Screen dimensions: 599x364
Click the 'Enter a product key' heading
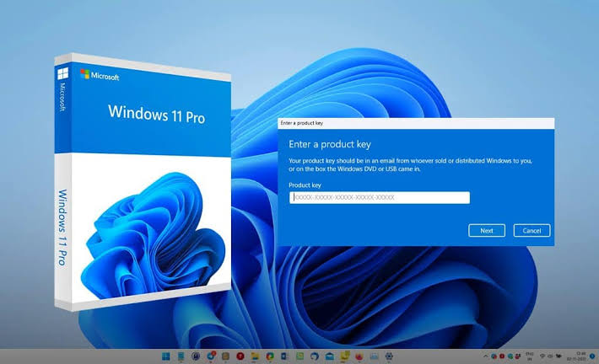(x=330, y=144)
